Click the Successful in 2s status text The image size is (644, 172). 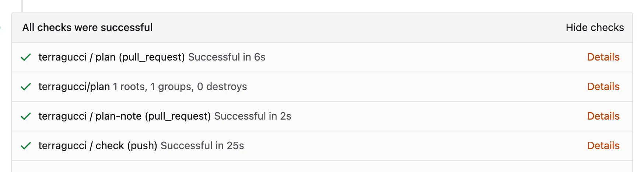[x=253, y=116]
